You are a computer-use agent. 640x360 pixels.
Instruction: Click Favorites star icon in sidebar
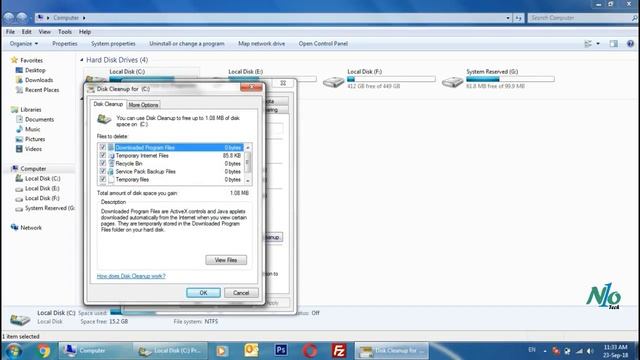14,60
